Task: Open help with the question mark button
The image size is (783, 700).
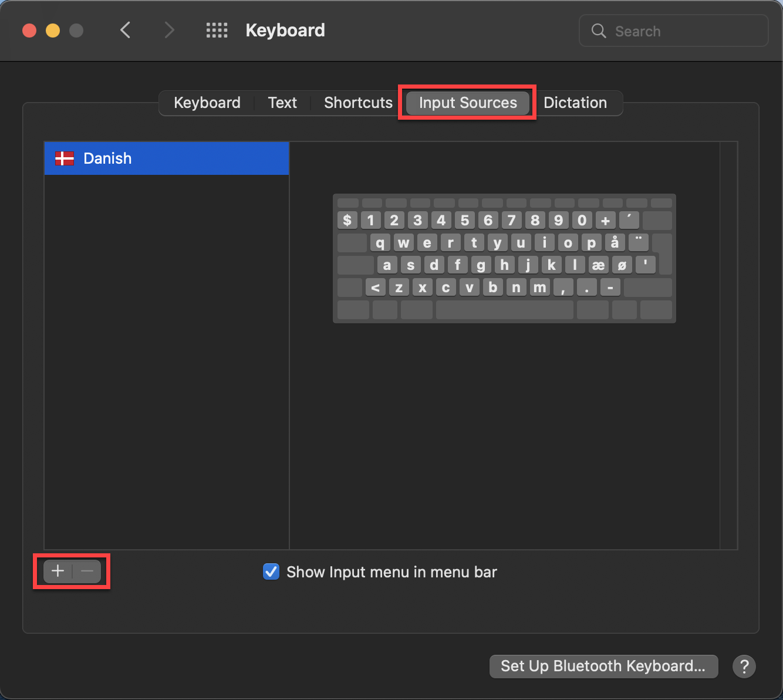Action: pos(744,667)
